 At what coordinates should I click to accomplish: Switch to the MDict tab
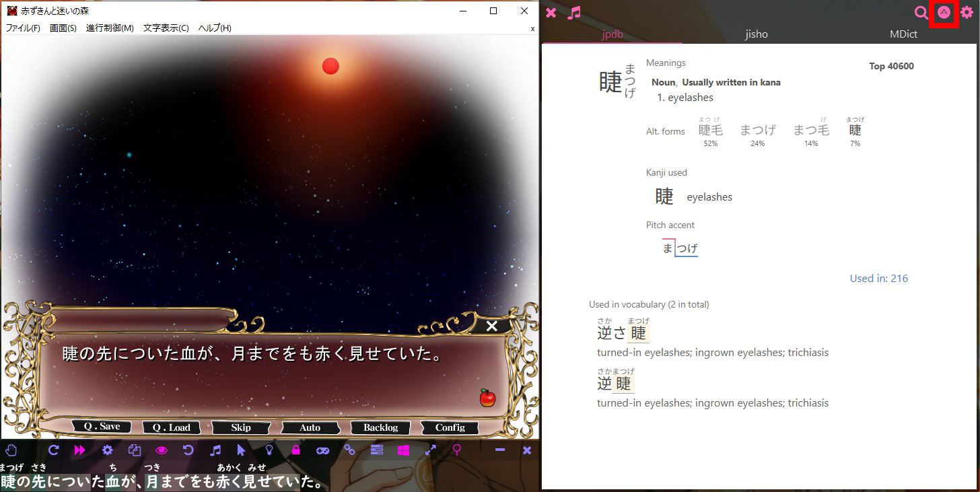(903, 34)
